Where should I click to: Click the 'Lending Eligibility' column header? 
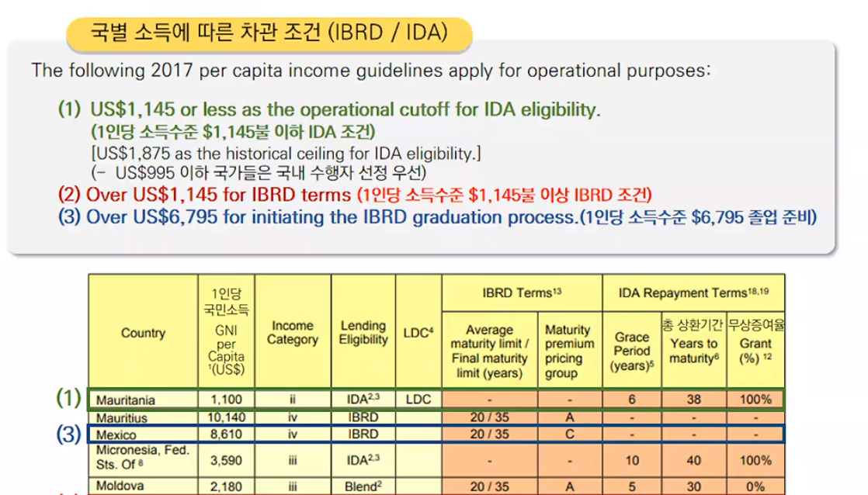(363, 332)
